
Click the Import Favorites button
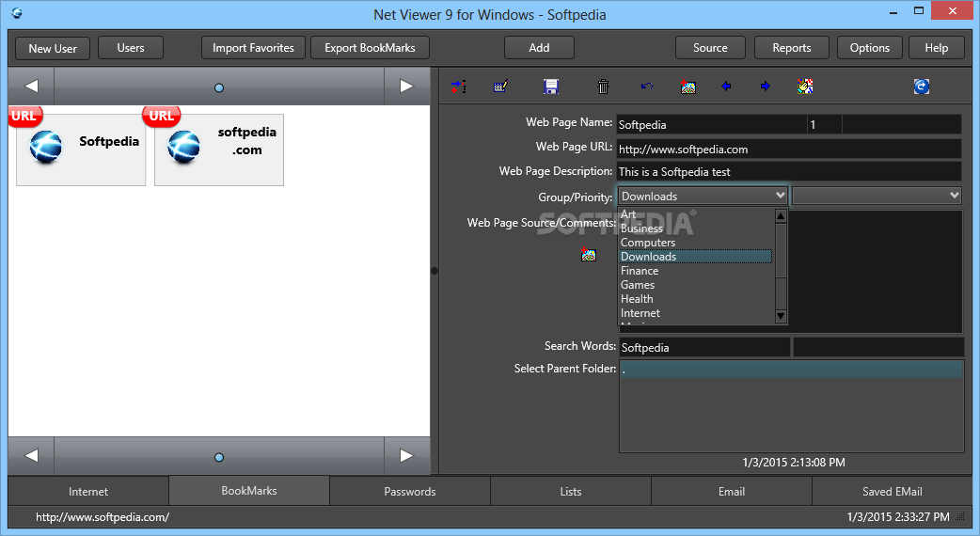pos(253,47)
